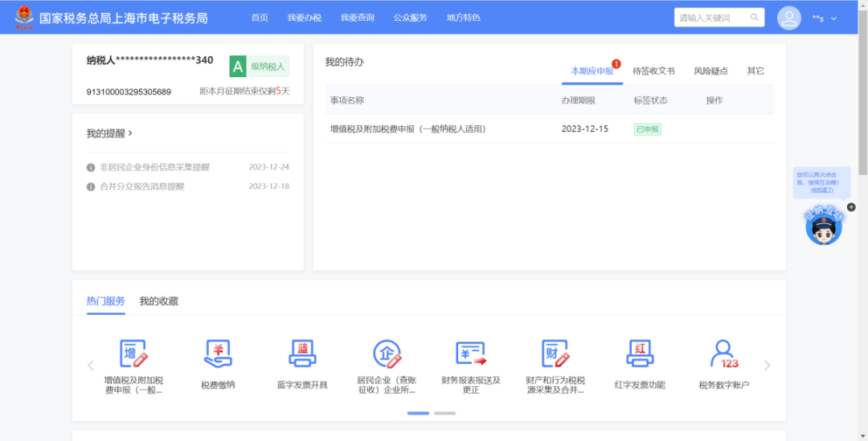
Task: Select the 热门服务 tab
Action: click(x=106, y=301)
